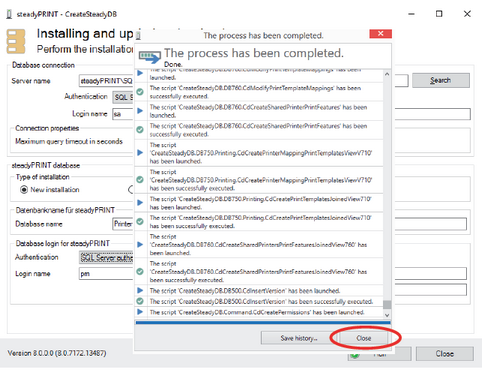Select the New installation radio button
Image resolution: width=482 pixels, height=370 pixels.
[24, 190]
